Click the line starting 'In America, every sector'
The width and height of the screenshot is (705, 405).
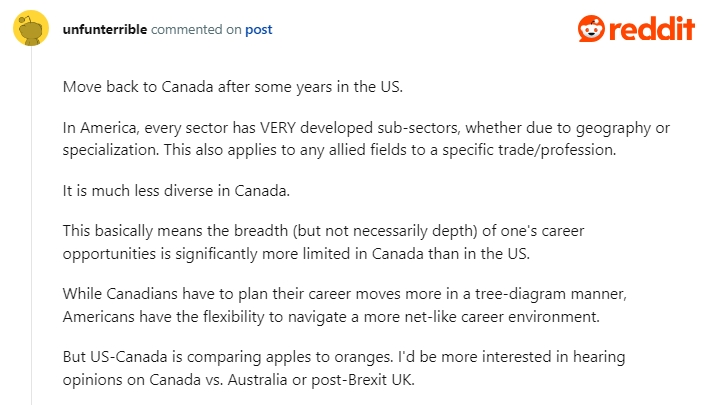click(x=366, y=128)
